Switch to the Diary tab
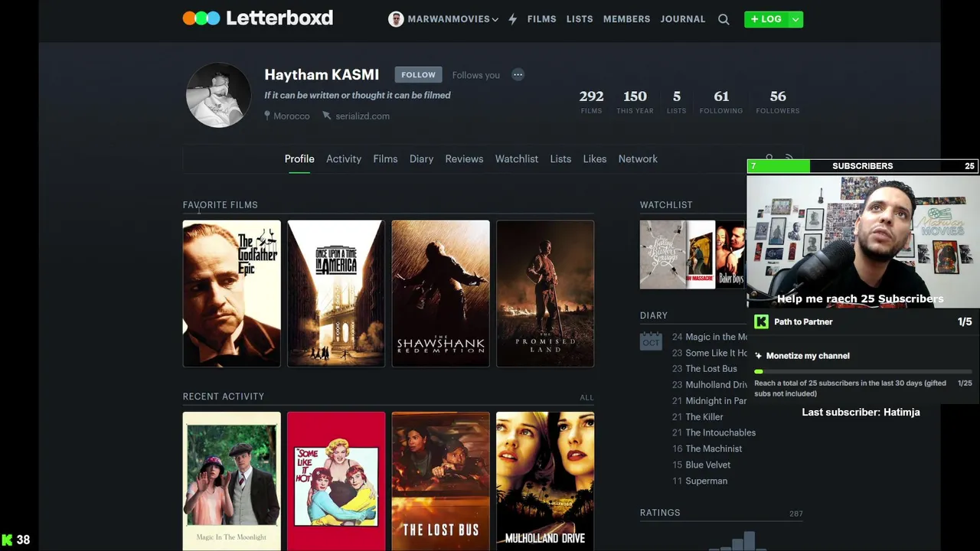 (x=421, y=158)
